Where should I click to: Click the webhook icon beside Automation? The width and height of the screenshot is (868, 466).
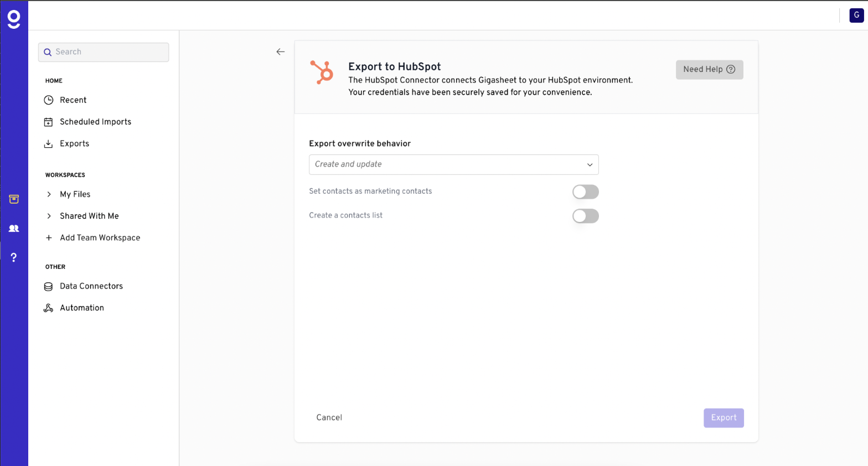49,308
